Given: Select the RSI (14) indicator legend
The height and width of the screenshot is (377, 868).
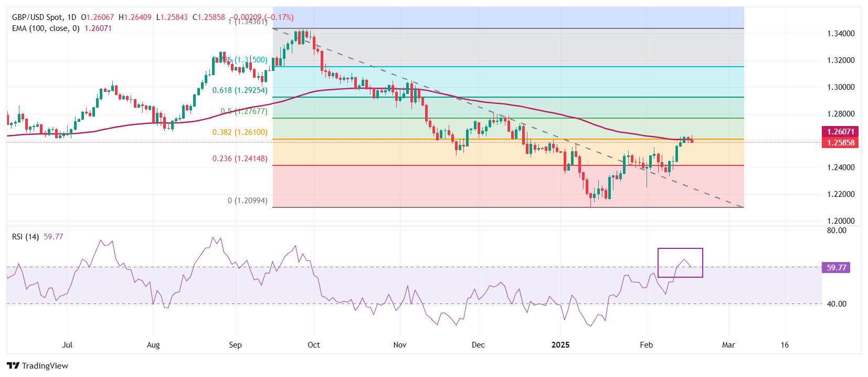Looking at the screenshot, I should point(26,237).
